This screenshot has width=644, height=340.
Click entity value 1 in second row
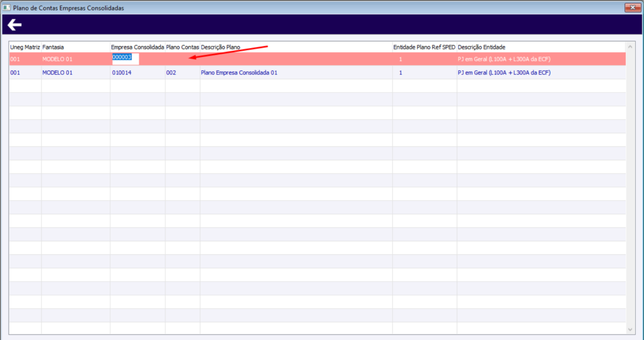pyautogui.click(x=400, y=73)
